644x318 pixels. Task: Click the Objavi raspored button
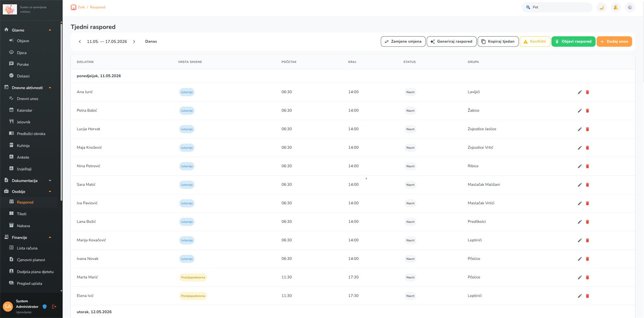pyautogui.click(x=573, y=42)
